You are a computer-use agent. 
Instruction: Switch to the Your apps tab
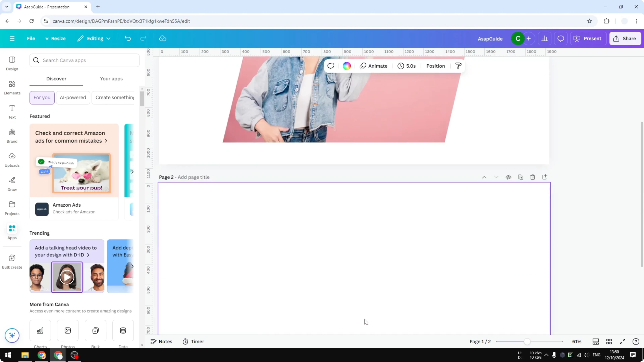111,79
